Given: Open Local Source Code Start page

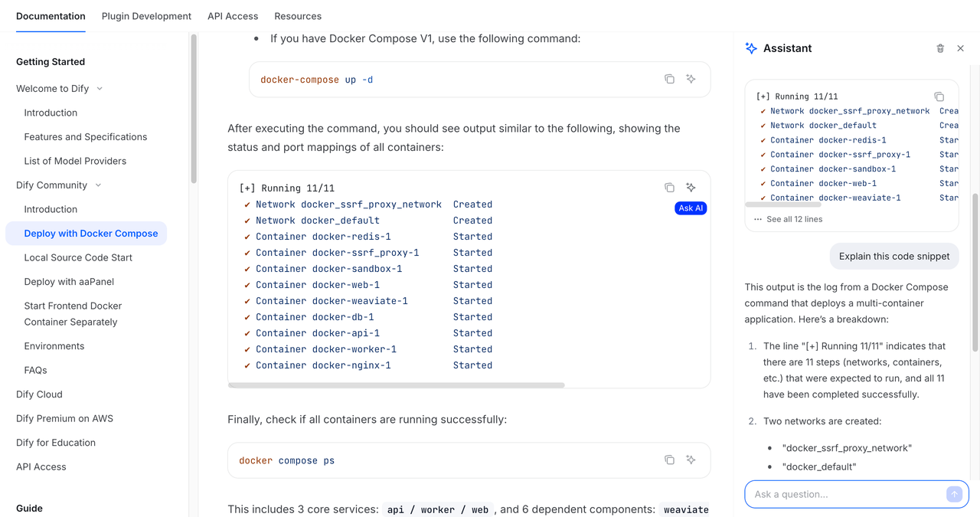Looking at the screenshot, I should pos(78,257).
